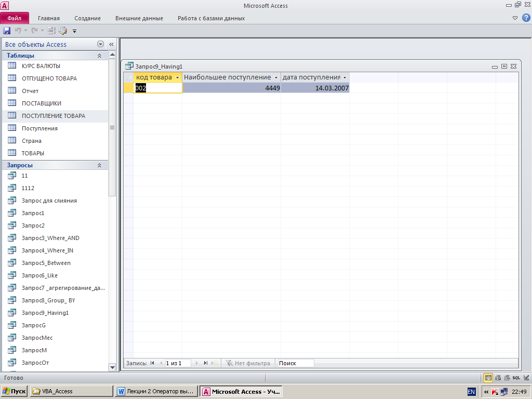The height and width of the screenshot is (399, 532).
Task: Click the Undo icon in quick access toolbar
Action: (18, 31)
